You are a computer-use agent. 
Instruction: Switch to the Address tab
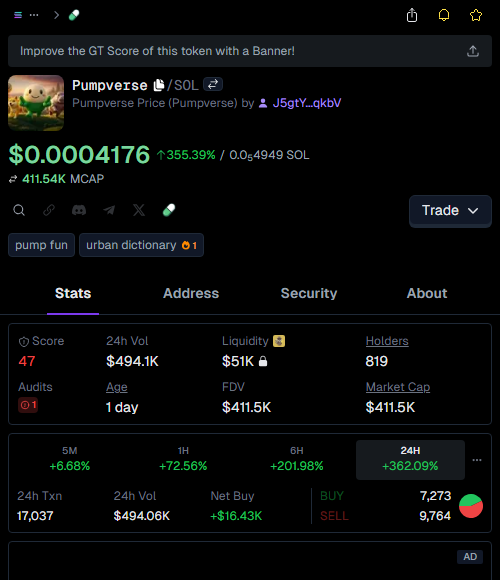pyautogui.click(x=191, y=293)
